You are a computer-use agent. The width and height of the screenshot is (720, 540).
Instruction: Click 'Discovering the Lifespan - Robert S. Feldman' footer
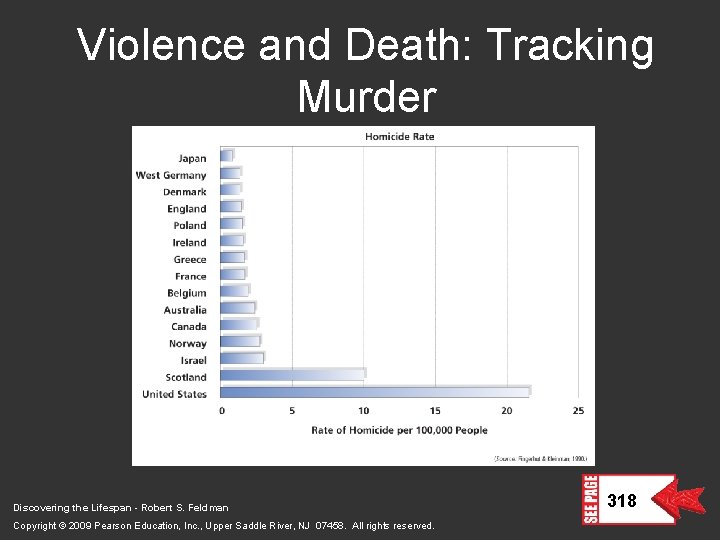[x=121, y=508]
